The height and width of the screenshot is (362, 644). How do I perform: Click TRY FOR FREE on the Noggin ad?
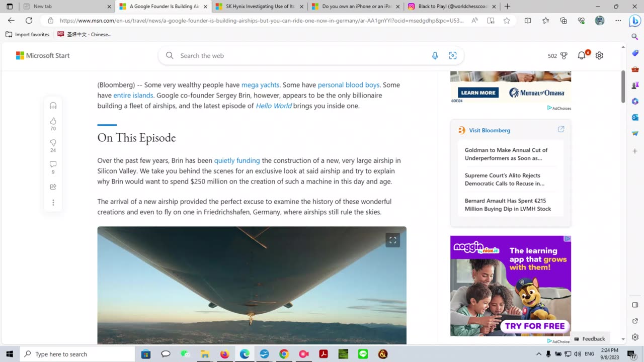coord(535,326)
